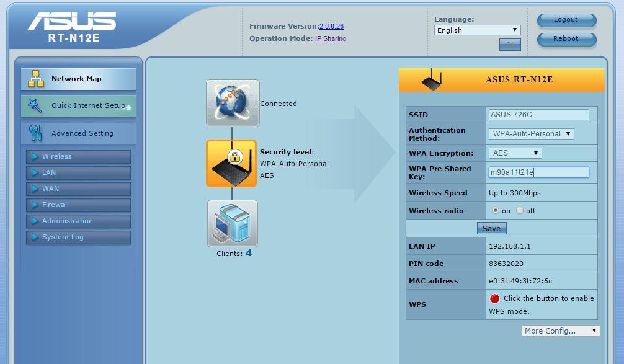The image size is (624, 364).
Task: Open firmware version 2.0.0.26 link
Action: click(331, 26)
